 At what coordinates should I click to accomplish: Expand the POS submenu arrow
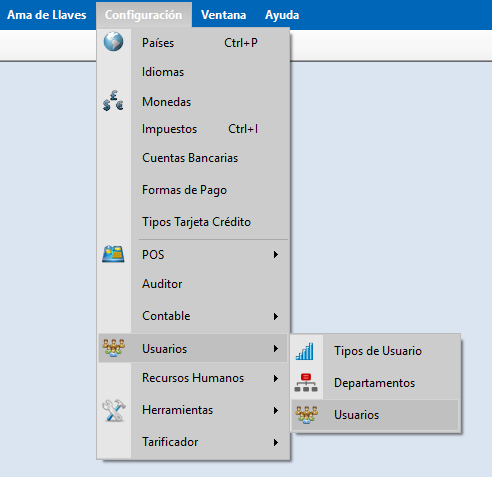[276, 255]
